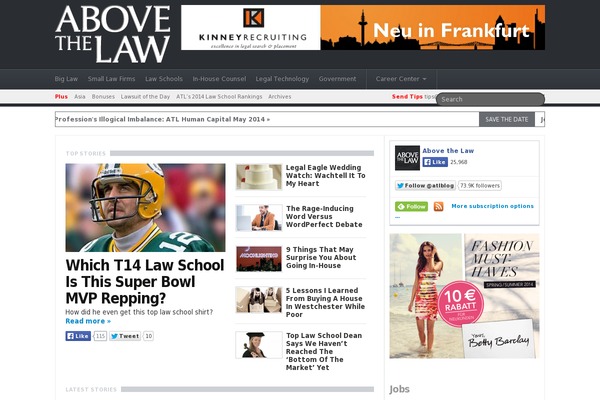
Task: Click the Tweet button under the main story
Action: click(x=125, y=336)
